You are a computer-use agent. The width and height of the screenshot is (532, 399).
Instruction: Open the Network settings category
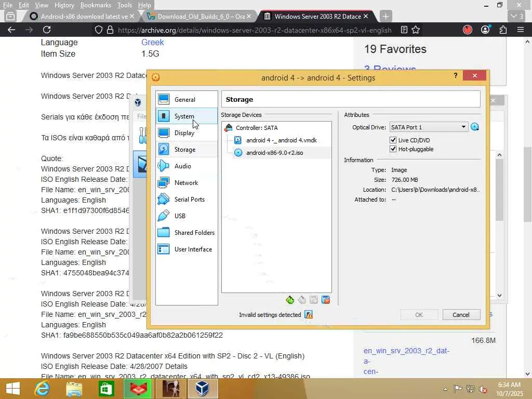pyautogui.click(x=187, y=182)
